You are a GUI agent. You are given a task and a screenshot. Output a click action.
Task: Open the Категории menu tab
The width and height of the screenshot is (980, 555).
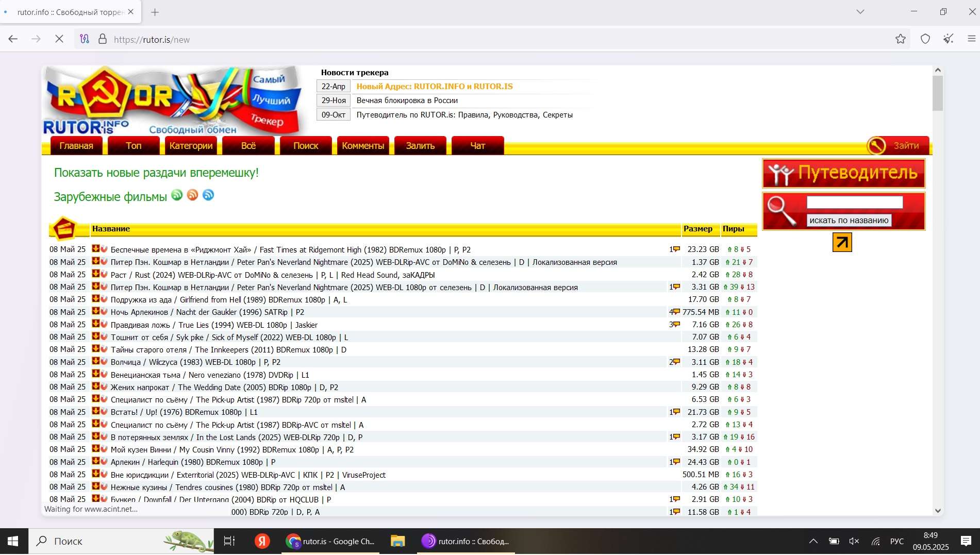191,146
